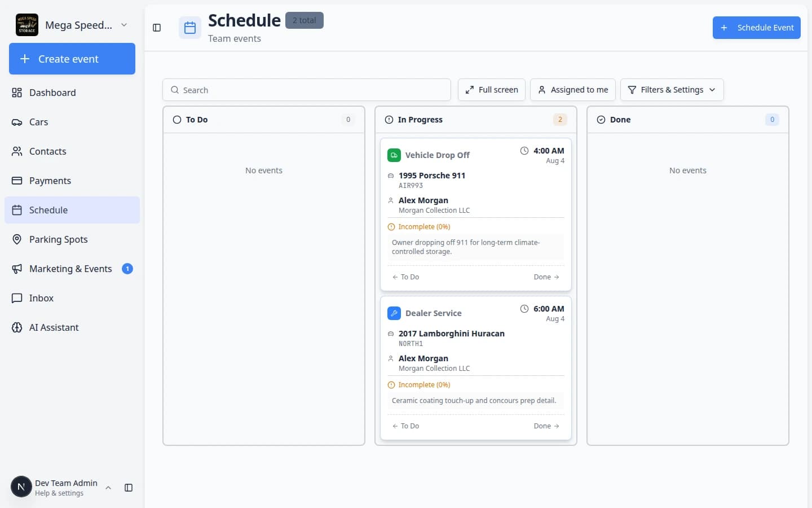This screenshot has width=812, height=508.
Task: Open Marketing & Events
Action: pos(72,269)
